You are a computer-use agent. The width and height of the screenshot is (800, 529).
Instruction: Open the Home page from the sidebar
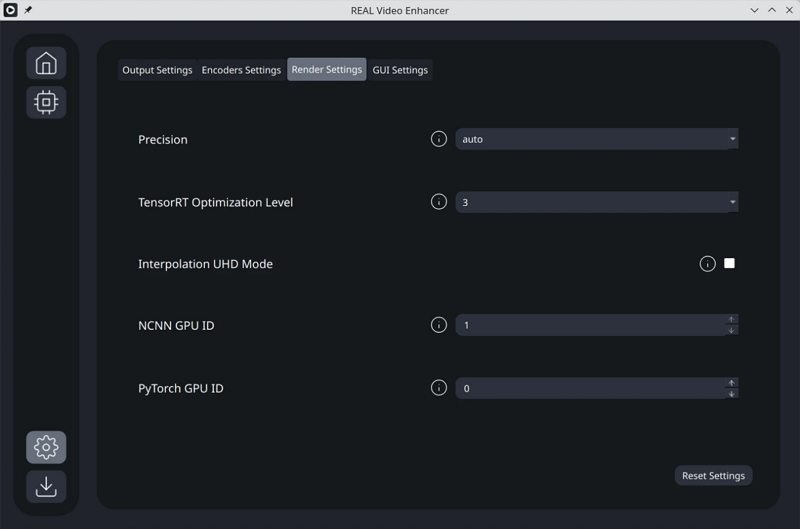pyautogui.click(x=46, y=63)
